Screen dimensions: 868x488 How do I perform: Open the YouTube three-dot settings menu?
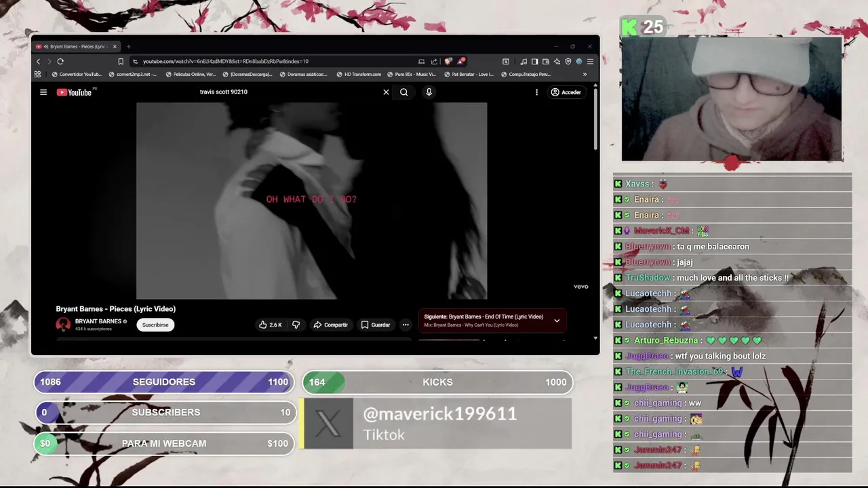536,92
